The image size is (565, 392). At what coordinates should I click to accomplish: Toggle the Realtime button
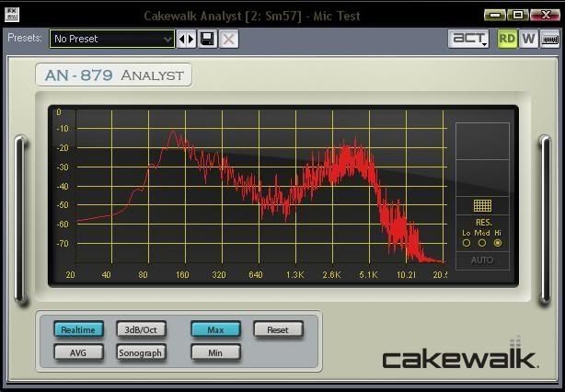click(78, 329)
